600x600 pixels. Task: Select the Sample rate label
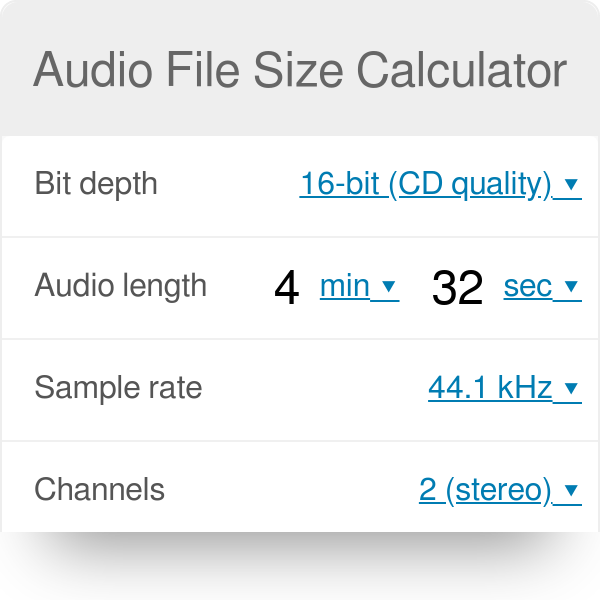118,388
